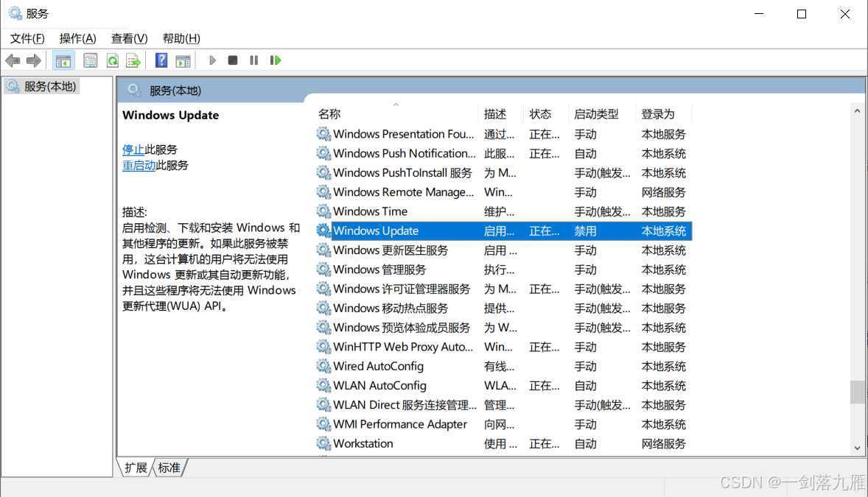Switch to the 标准 tab
Screen dimensions: 868x497
pos(169,468)
